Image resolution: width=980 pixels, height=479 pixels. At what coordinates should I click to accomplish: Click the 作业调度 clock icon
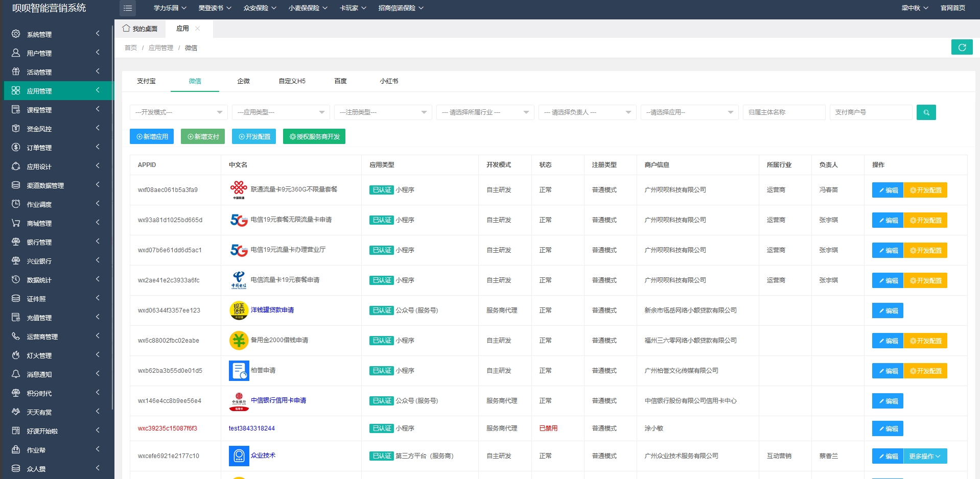(x=16, y=204)
